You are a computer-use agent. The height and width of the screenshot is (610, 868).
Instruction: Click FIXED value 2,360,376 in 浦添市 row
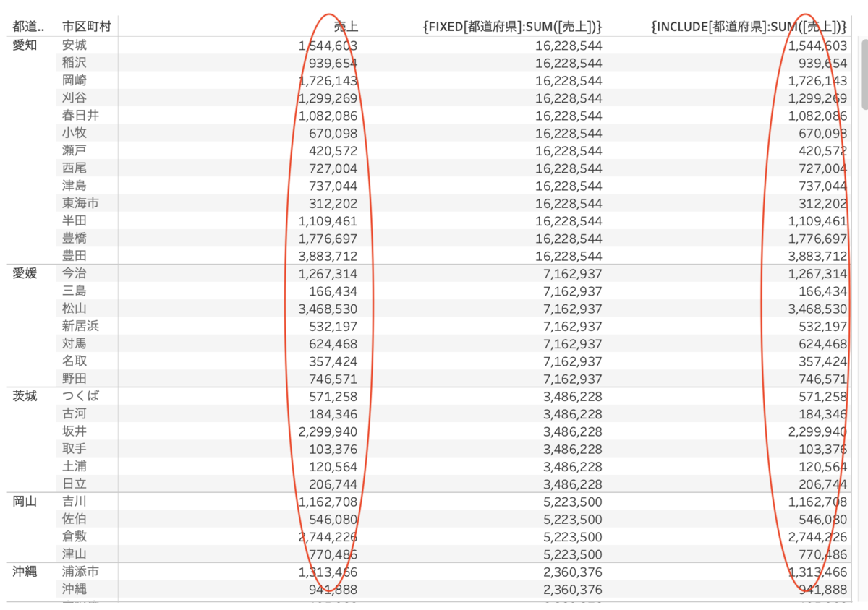tap(572, 572)
